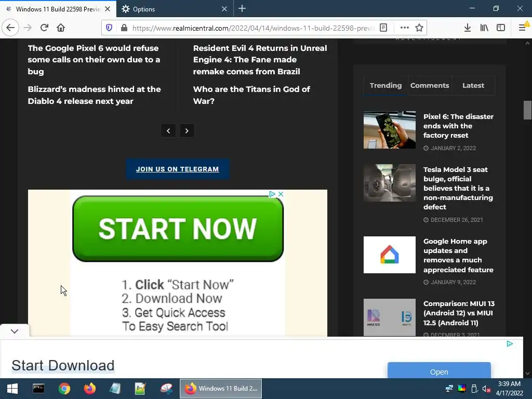Click the muted volume tray icon
The width and height of the screenshot is (532, 399).
pos(486,389)
